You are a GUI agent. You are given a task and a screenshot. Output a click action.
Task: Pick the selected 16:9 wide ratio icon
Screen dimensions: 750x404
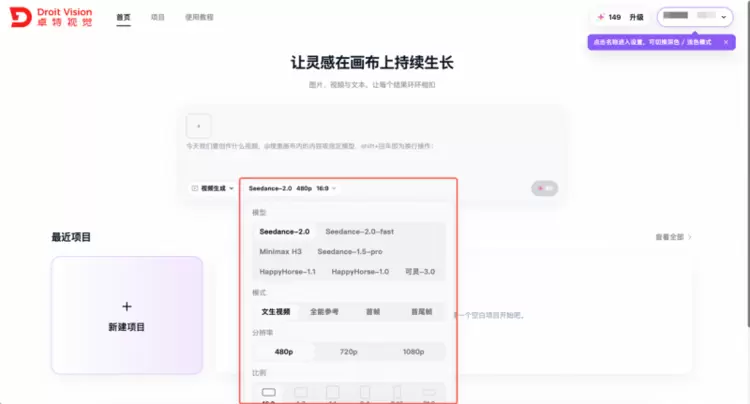pyautogui.click(x=268, y=393)
